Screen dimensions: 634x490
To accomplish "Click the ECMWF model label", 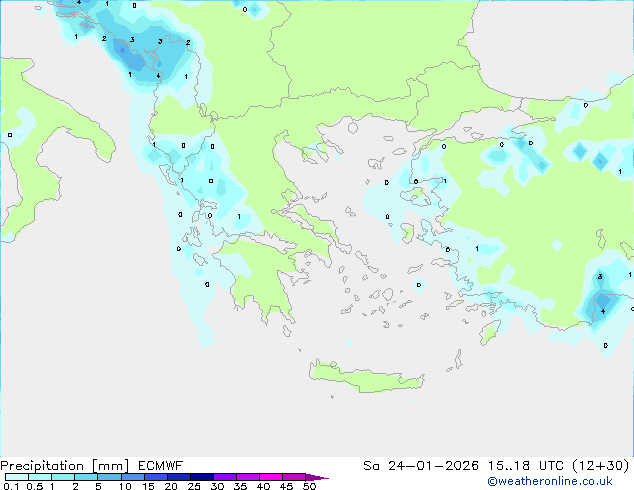I will (161, 466).
